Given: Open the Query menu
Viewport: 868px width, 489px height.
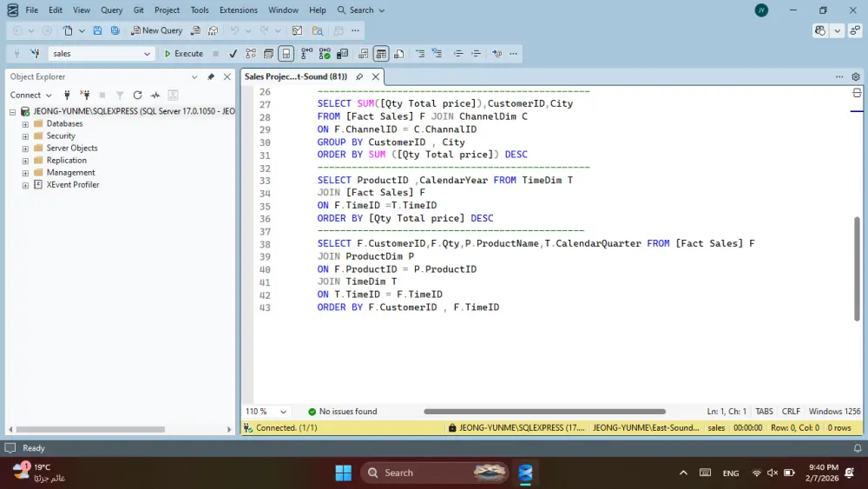Looking at the screenshot, I should (x=111, y=10).
